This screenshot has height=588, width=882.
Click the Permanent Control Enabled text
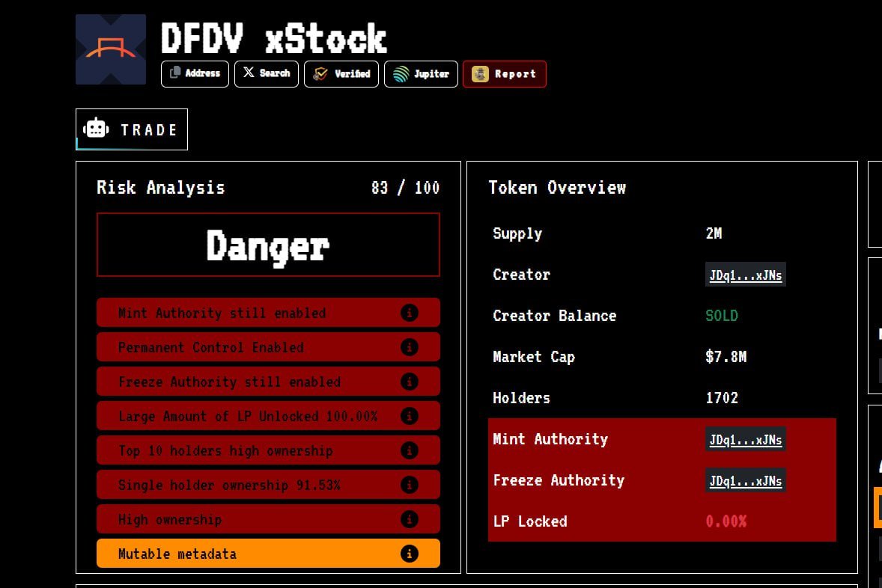coord(211,347)
